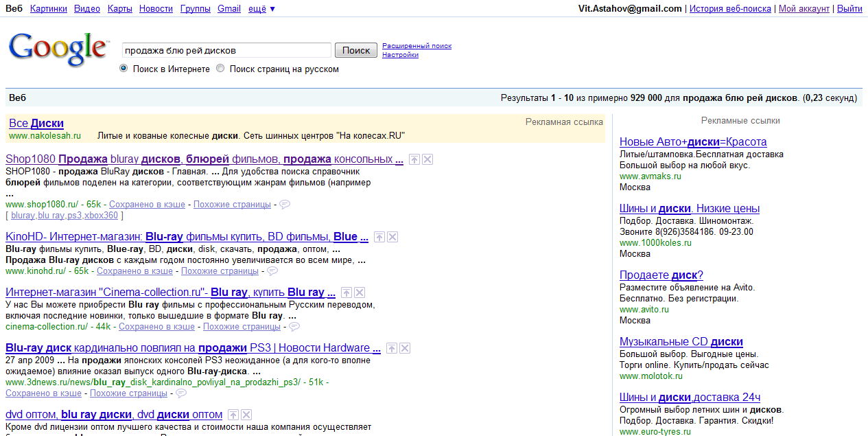Open Новости in top navigation
This screenshot has height=436, width=868.
156,9
